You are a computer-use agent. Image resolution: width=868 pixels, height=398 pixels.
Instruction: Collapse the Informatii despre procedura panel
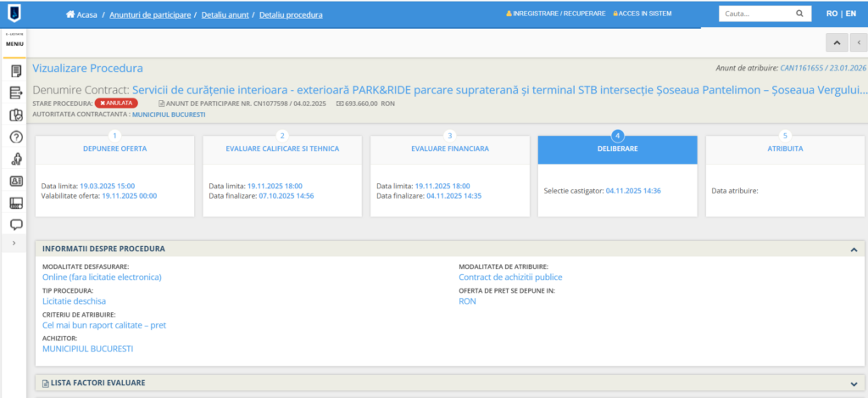coord(853,249)
